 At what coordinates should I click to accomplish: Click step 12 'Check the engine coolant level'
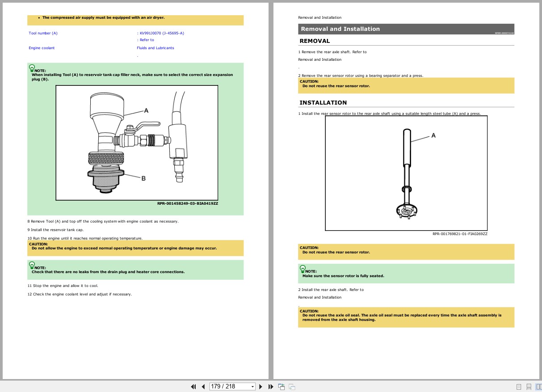[80, 295]
